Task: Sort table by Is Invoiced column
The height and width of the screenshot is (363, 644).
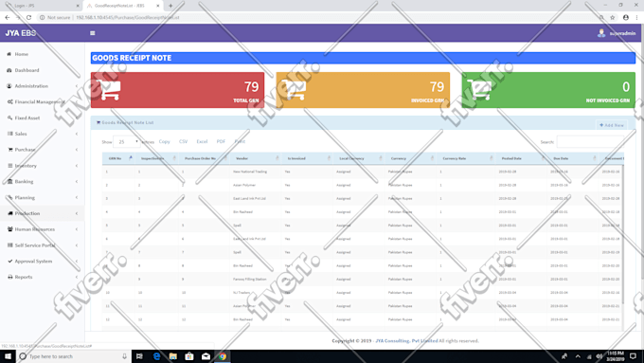Action: [308, 158]
